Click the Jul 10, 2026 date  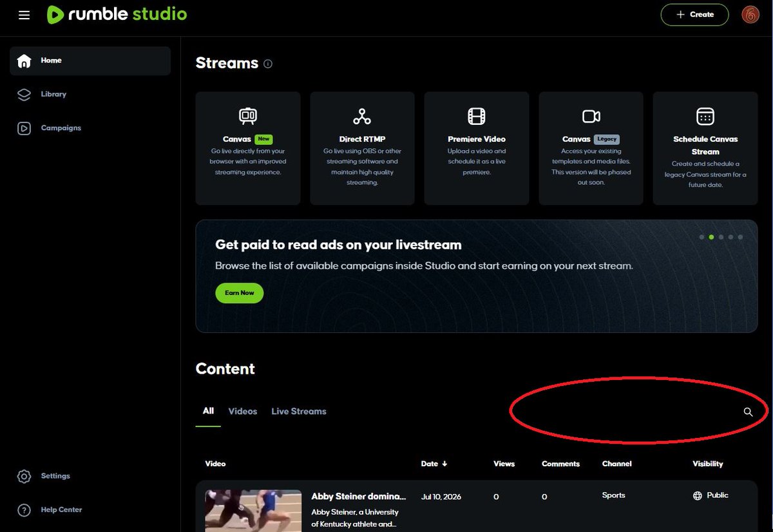[441, 497]
